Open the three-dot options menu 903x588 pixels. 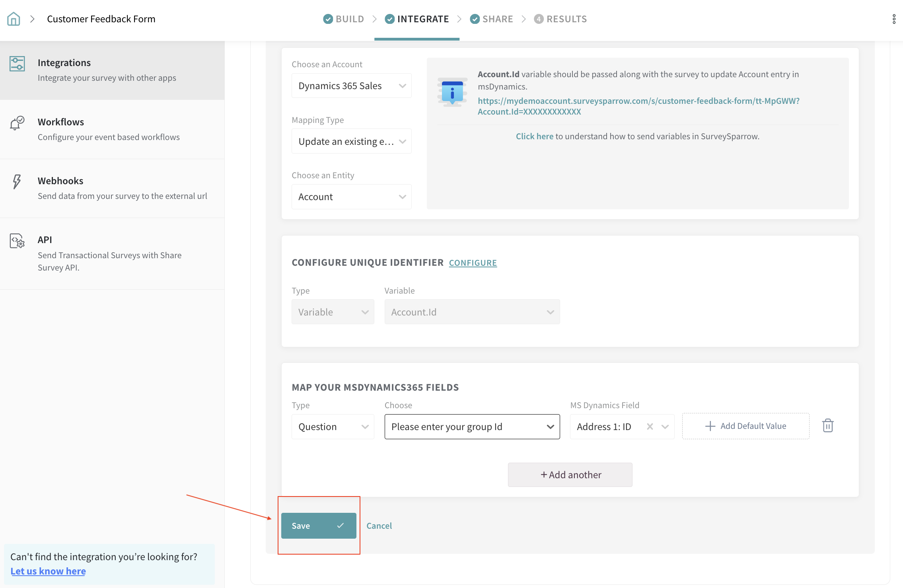coord(894,19)
